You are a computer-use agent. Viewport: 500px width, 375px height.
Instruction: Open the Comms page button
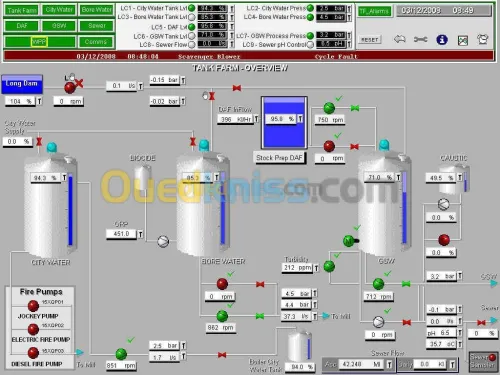click(96, 42)
